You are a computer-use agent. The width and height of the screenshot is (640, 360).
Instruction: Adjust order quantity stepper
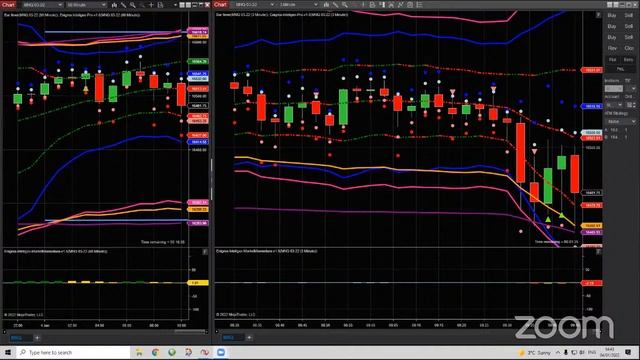634,105
